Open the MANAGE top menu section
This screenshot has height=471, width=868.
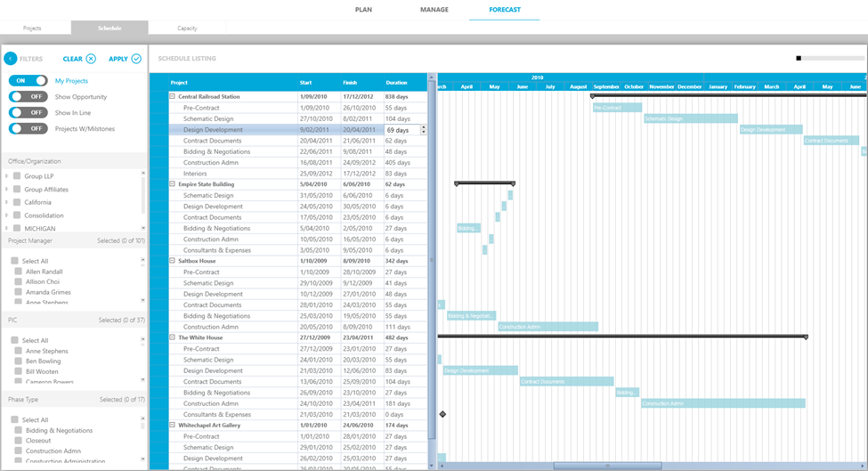click(434, 10)
